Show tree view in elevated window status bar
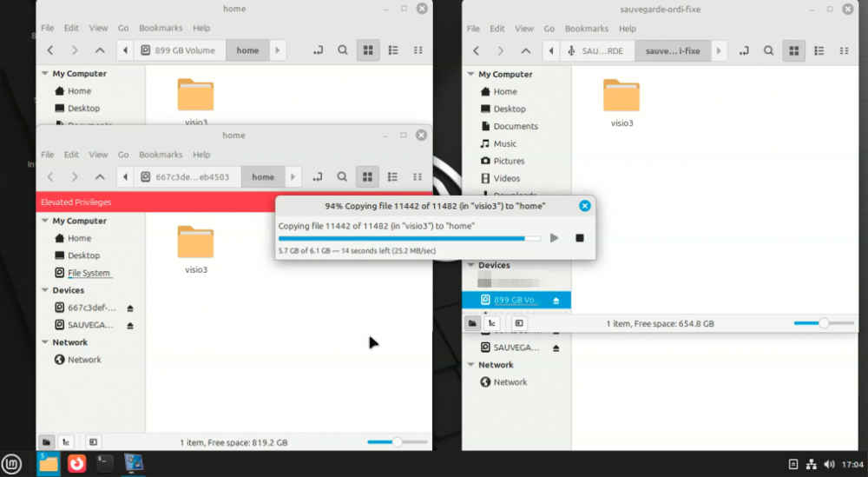The image size is (868, 477). point(66,442)
